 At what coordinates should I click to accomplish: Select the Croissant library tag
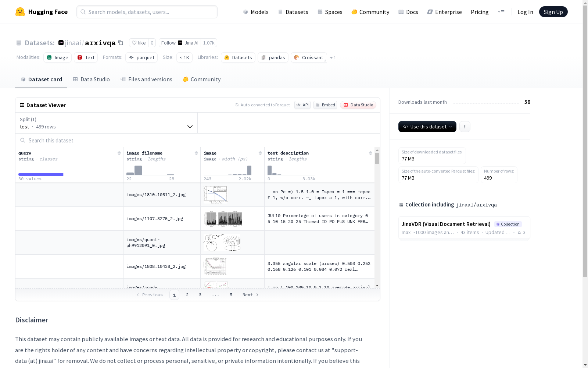pyautogui.click(x=309, y=57)
